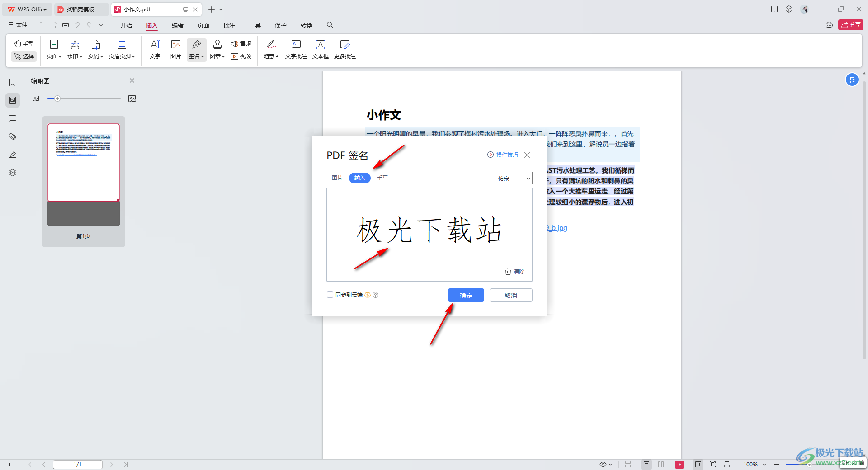
Task: Toggle the navigation pane icon at bottom-left
Action: pyautogui.click(x=11, y=465)
